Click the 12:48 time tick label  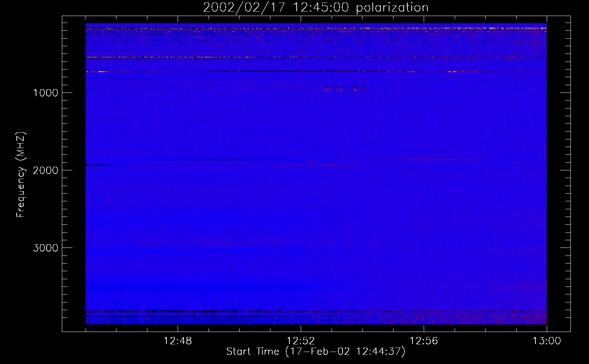178,341
